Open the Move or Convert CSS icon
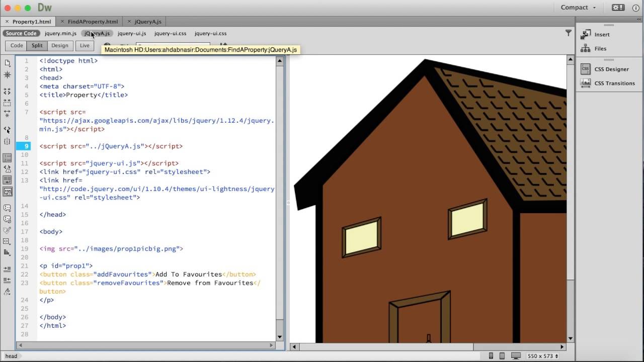This screenshot has height=362, width=644. [8, 252]
